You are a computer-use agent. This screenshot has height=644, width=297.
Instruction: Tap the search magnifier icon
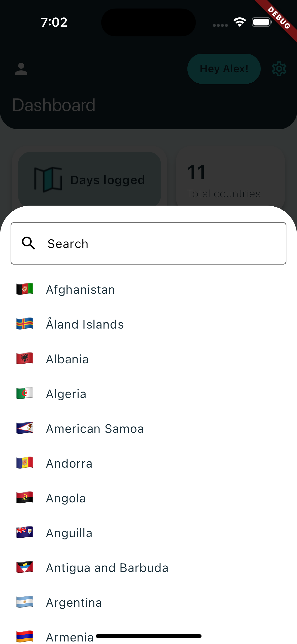(x=28, y=243)
